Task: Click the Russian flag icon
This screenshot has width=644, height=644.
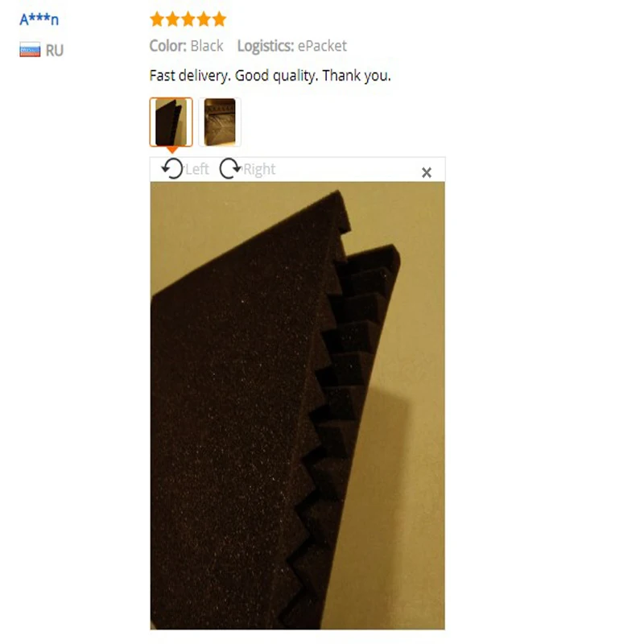Action: pos(30,50)
